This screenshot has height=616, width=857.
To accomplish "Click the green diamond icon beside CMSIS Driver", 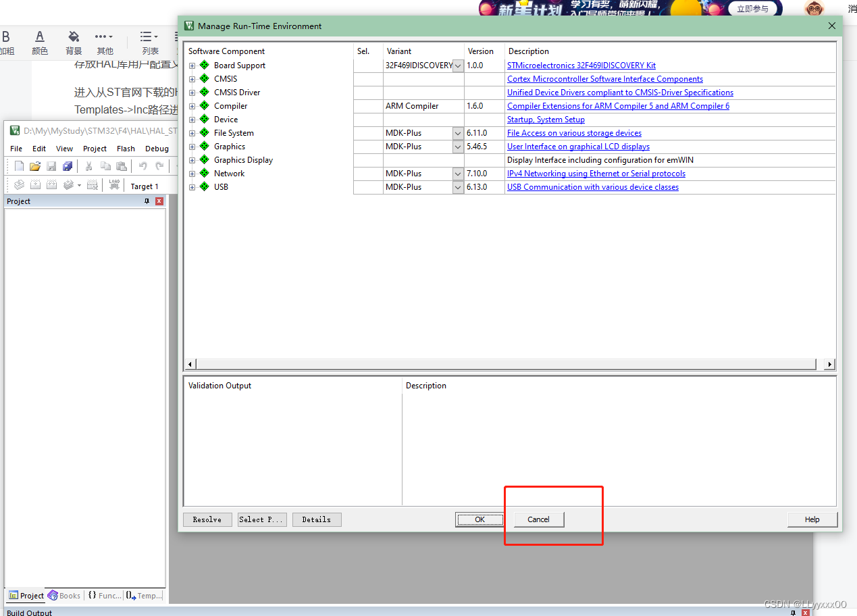I will [204, 92].
